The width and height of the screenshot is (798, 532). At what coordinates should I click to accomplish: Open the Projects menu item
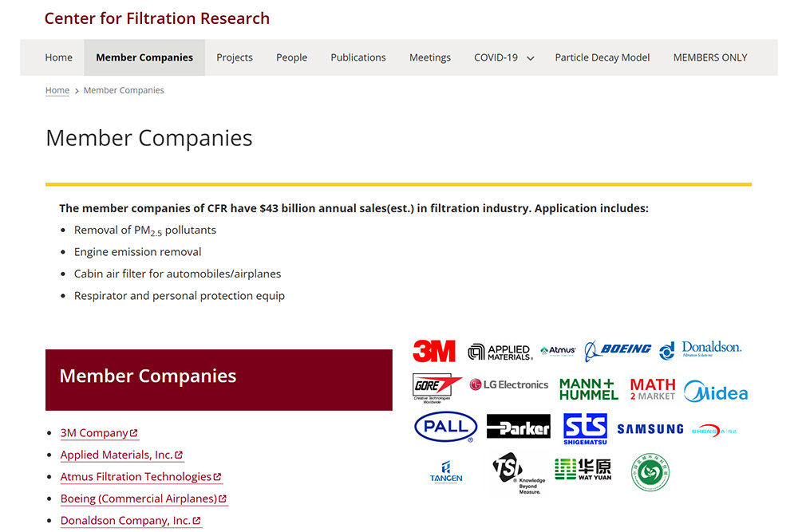(235, 57)
